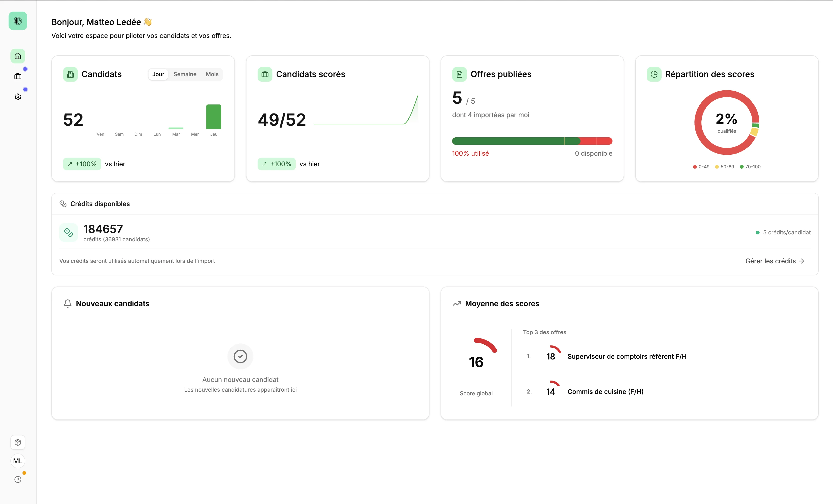Open Commis de cuisine (F/H) offer

click(x=605, y=391)
